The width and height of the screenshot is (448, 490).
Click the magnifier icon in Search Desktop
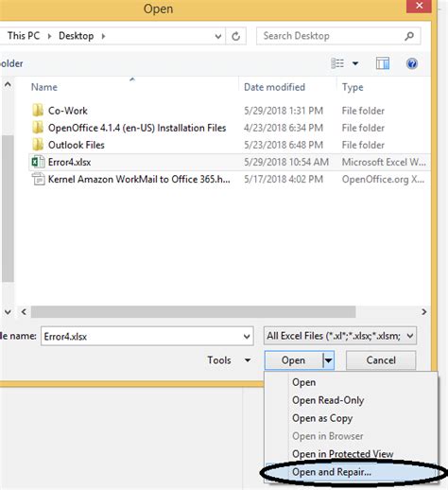click(x=409, y=36)
